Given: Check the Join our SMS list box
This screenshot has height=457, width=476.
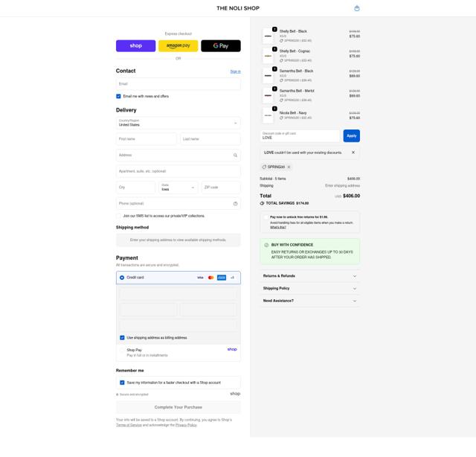Looking at the screenshot, I should [118, 216].
